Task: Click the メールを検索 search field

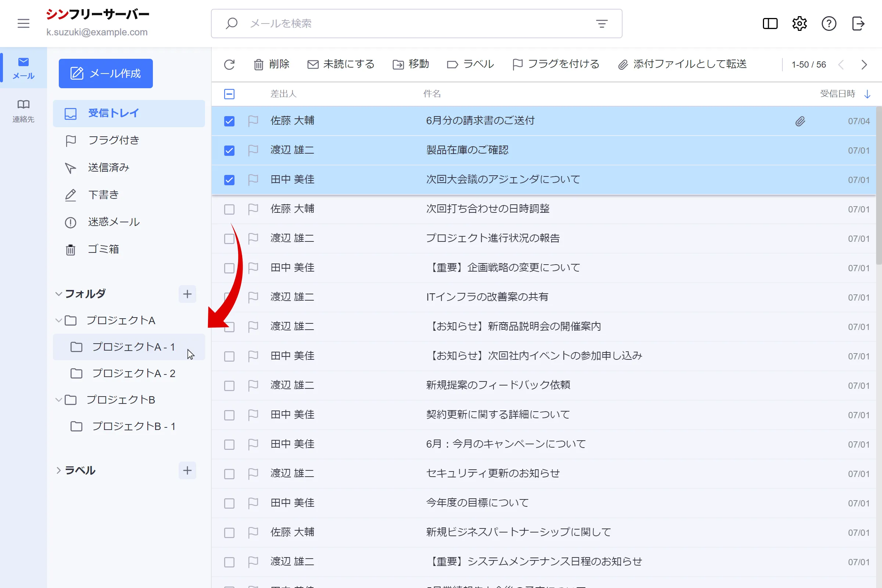Action: coord(412,24)
